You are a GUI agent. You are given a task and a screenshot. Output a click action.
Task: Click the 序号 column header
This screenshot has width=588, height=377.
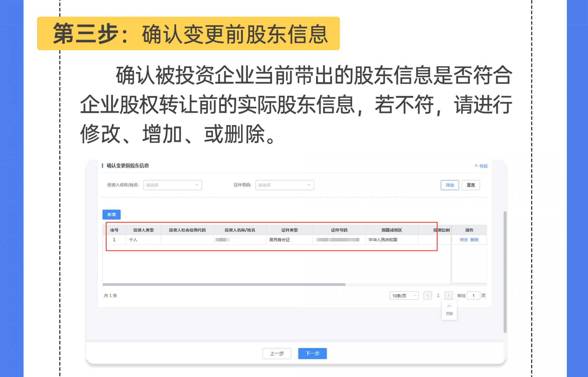pyautogui.click(x=114, y=230)
